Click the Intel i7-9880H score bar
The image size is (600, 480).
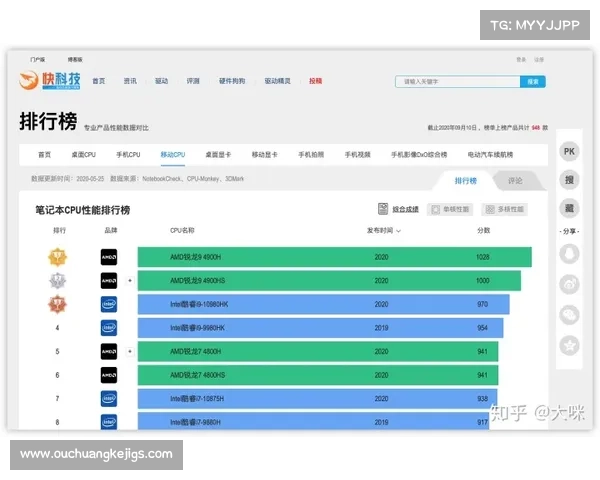point(313,421)
